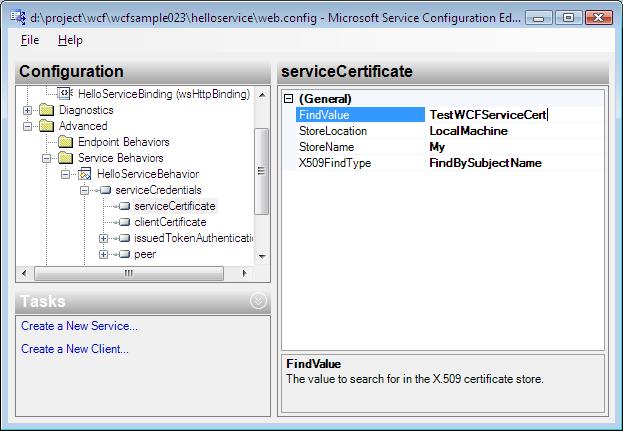Collapse the Service Behaviors node
Viewport: 623px width, 431px height.
coord(46,158)
